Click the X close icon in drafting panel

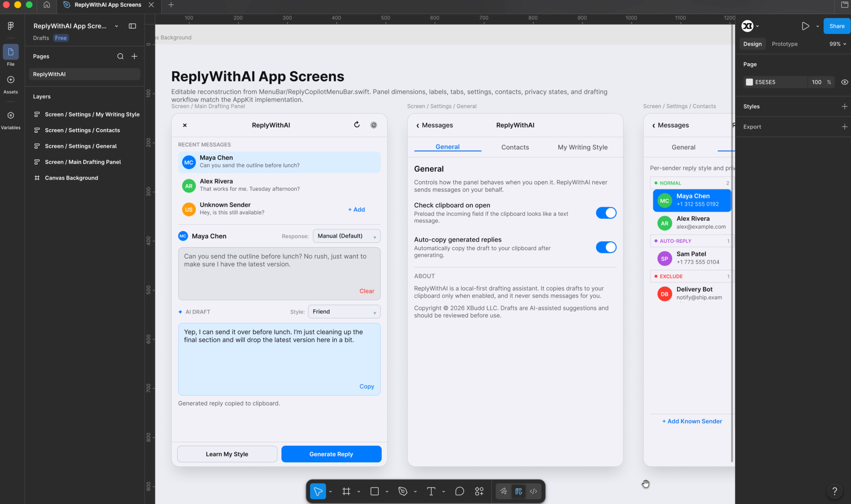[185, 125]
